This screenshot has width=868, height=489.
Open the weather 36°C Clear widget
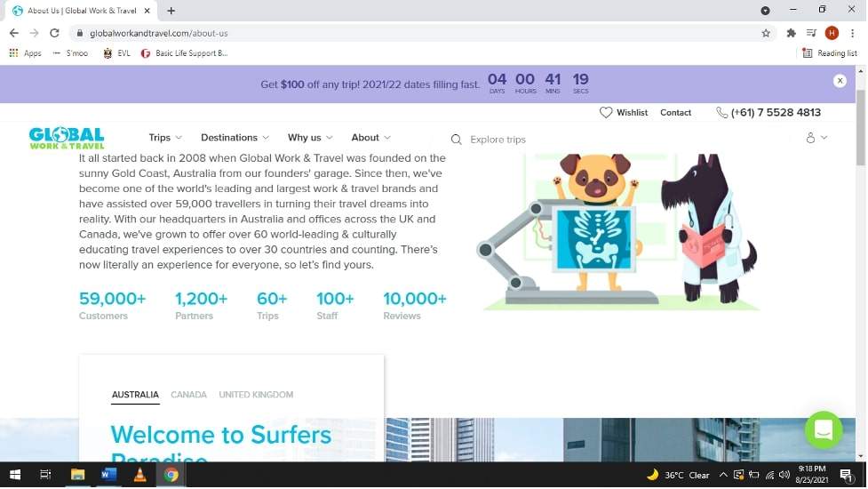(678, 475)
